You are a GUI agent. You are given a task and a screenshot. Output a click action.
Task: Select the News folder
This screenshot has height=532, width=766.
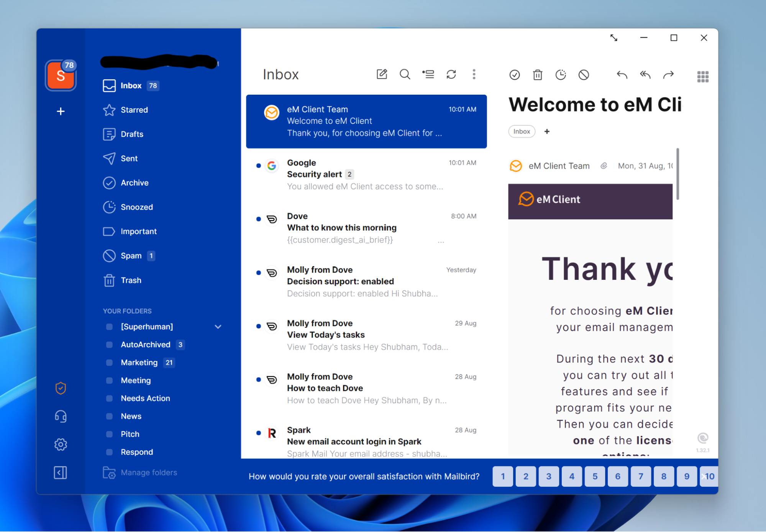pos(131,416)
